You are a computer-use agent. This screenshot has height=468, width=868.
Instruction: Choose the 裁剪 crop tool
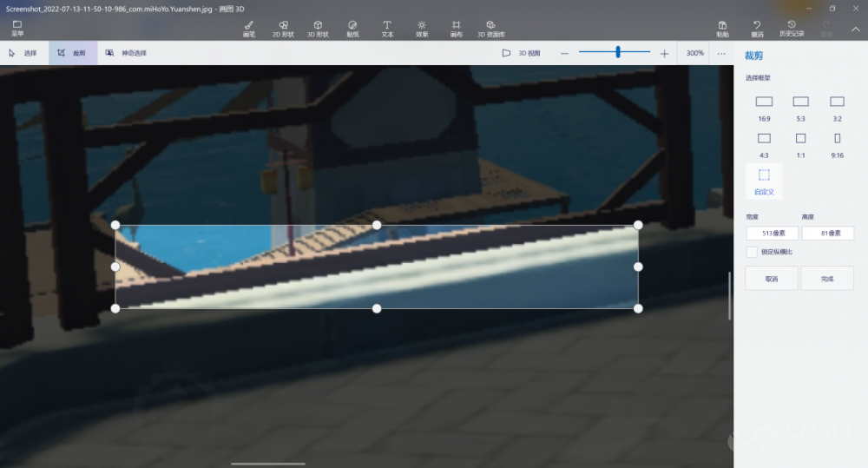73,53
